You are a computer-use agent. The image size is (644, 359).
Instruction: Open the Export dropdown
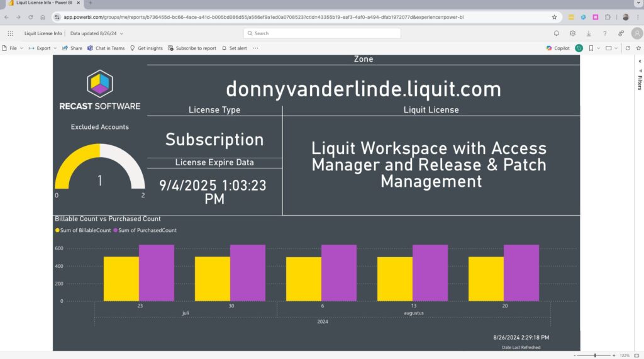[x=43, y=48]
